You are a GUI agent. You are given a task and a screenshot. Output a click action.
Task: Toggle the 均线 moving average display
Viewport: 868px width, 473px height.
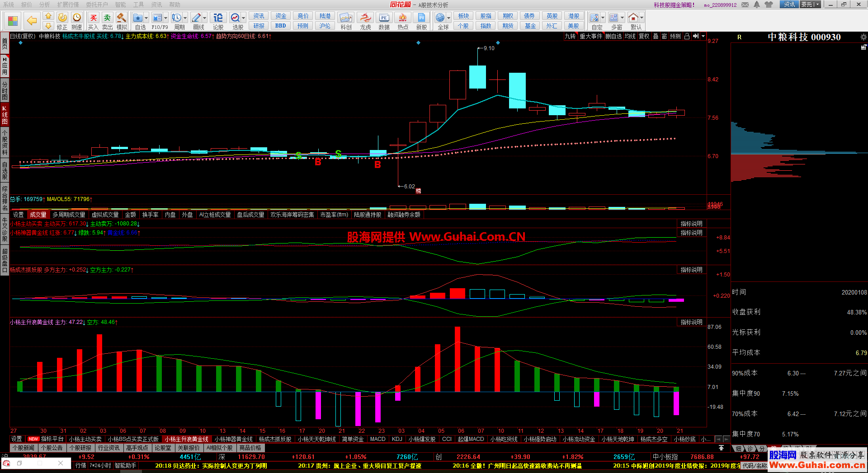630,37
